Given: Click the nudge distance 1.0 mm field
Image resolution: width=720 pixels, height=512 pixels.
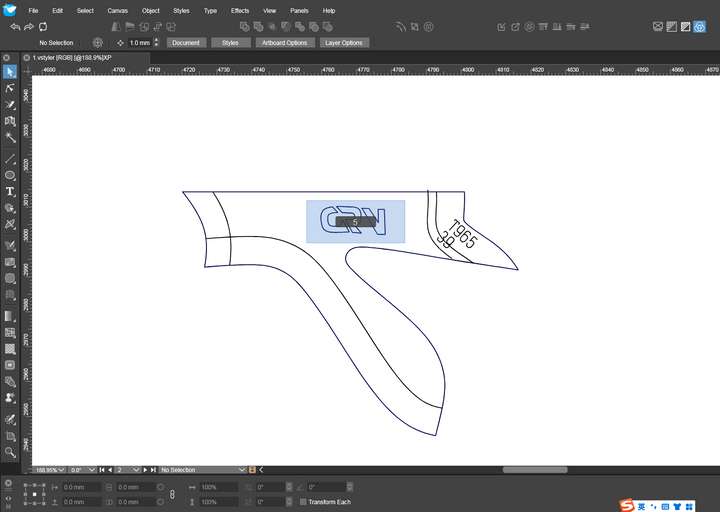Looking at the screenshot, I should pyautogui.click(x=140, y=43).
